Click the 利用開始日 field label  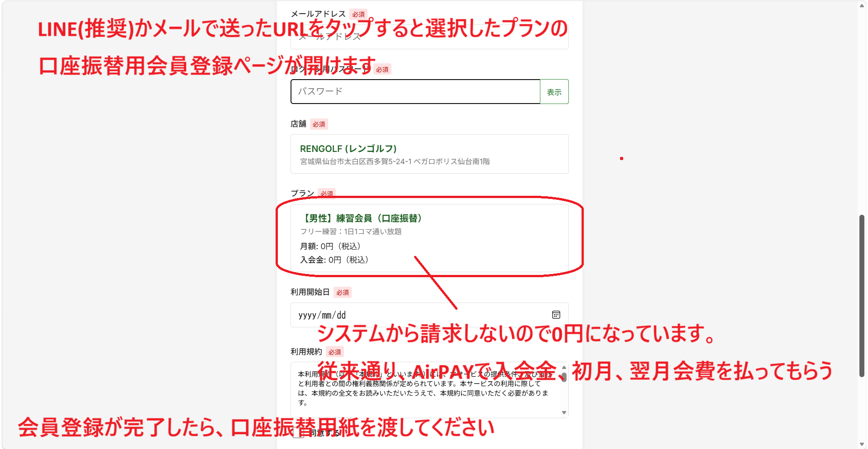click(x=310, y=292)
